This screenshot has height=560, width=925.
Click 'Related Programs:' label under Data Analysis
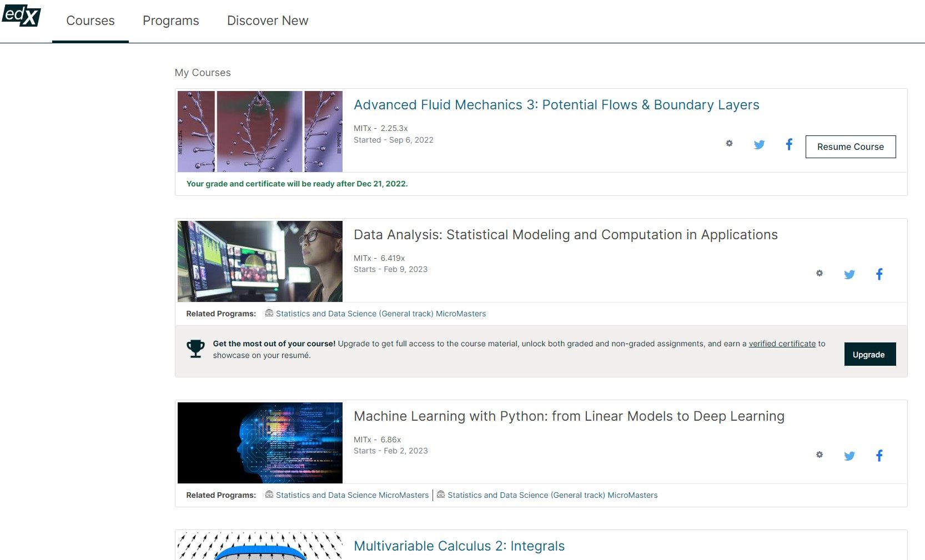[221, 314]
